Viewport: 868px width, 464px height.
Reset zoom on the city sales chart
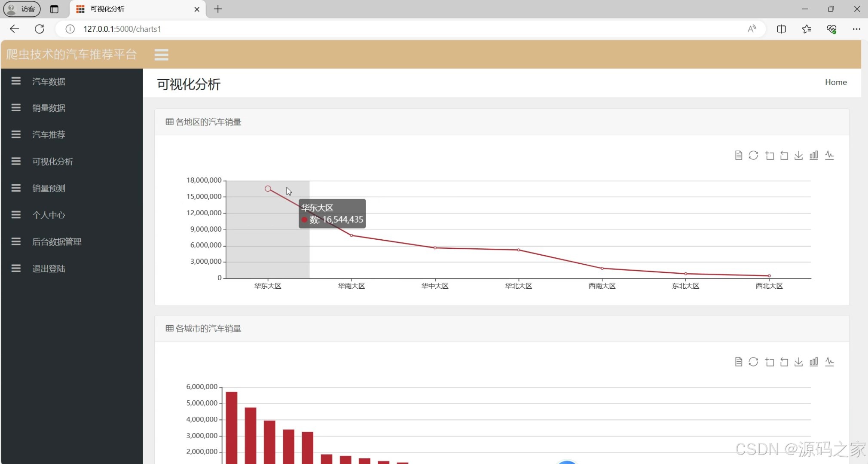pos(784,362)
